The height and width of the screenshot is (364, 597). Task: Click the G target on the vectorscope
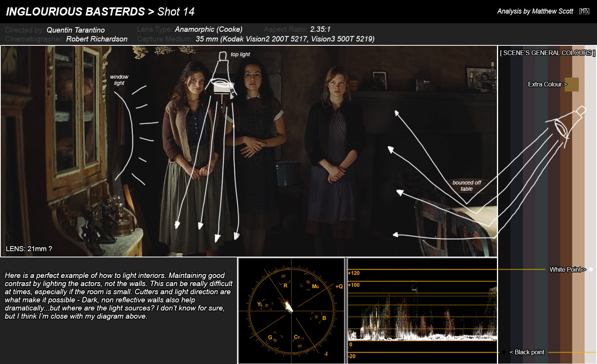(x=275, y=340)
